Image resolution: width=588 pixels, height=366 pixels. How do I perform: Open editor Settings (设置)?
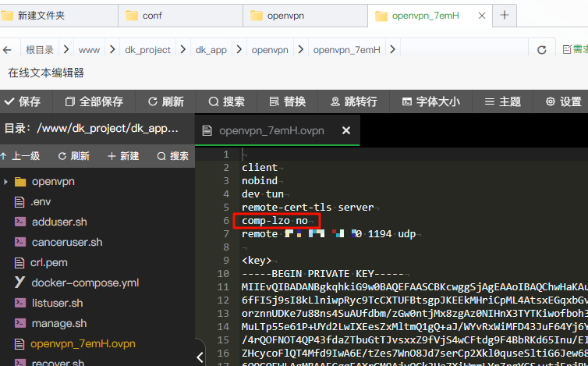click(563, 101)
